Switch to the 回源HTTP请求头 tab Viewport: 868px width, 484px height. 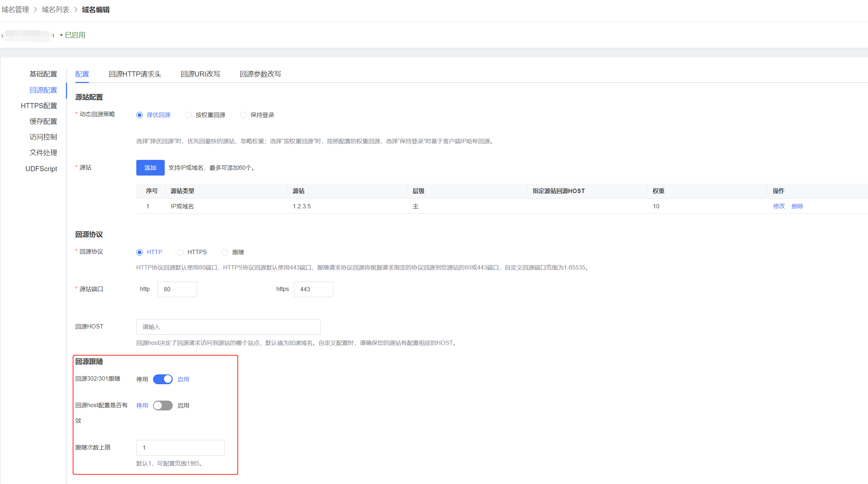(135, 74)
